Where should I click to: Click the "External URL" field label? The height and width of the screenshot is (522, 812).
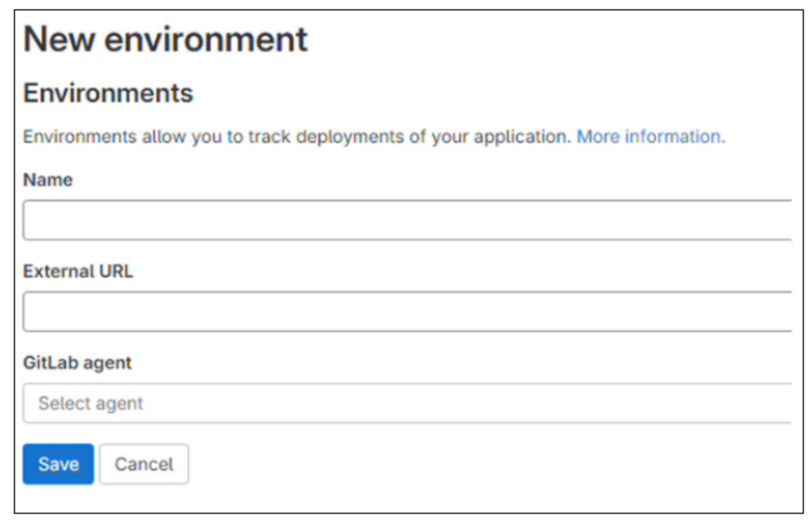tap(78, 271)
